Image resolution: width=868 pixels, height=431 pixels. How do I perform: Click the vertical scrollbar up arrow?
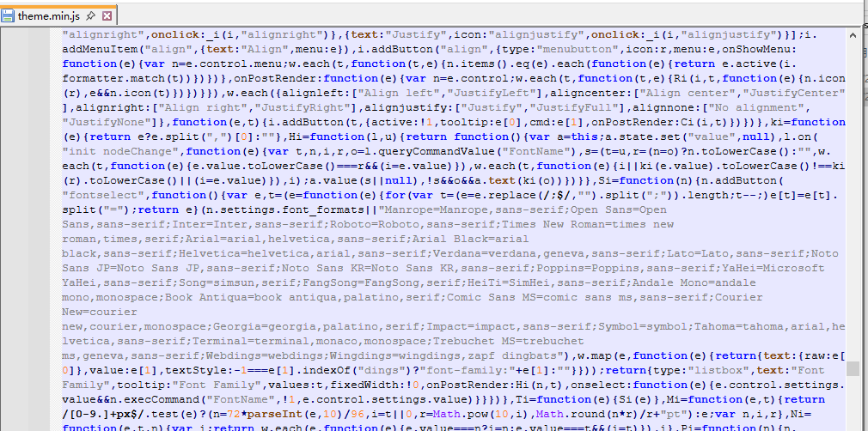853,36
